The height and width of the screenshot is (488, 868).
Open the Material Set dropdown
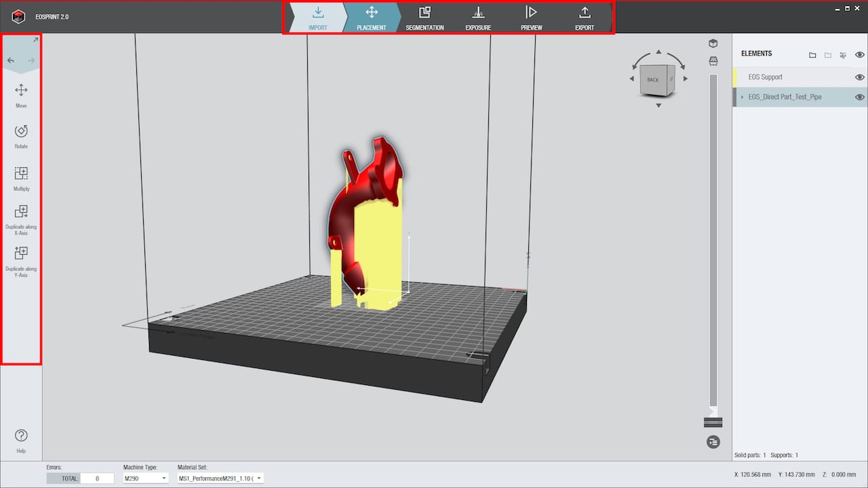click(220, 479)
